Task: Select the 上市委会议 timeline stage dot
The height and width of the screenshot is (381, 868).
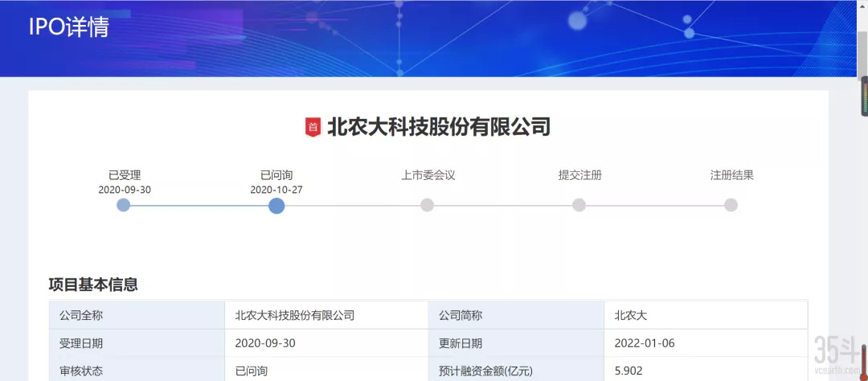Action: [x=427, y=206]
